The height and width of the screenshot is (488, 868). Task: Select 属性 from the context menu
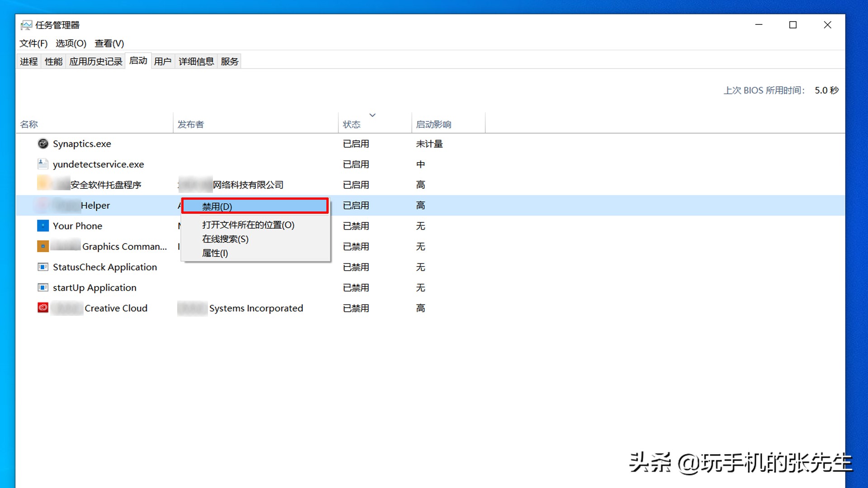pos(215,253)
